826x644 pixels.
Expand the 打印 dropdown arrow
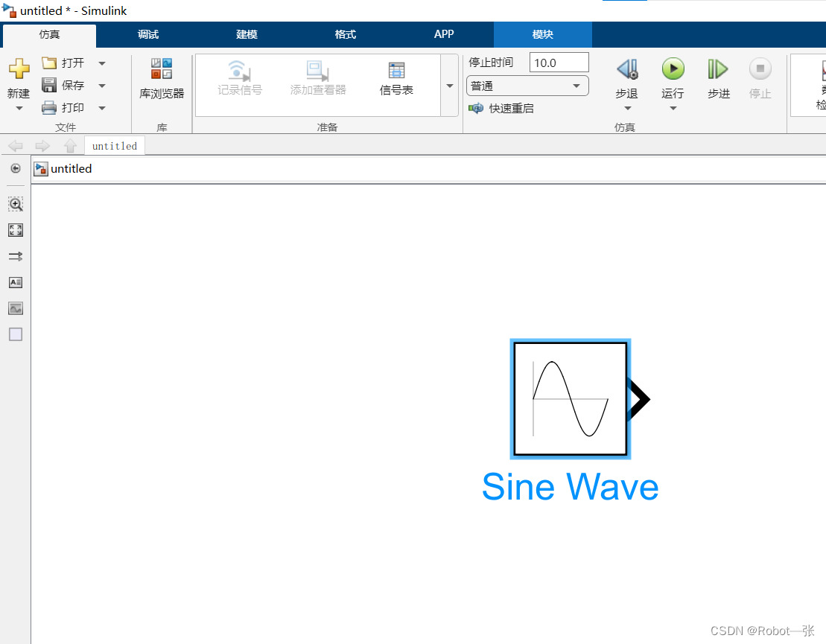(x=102, y=108)
